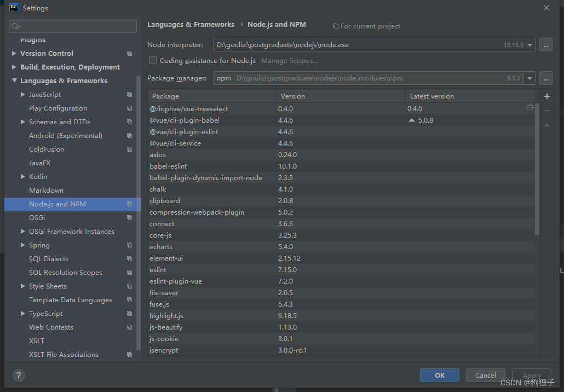Click the project-level icon beside SQL Resolution Scopes
The height and width of the screenshot is (392, 564).
129,272
